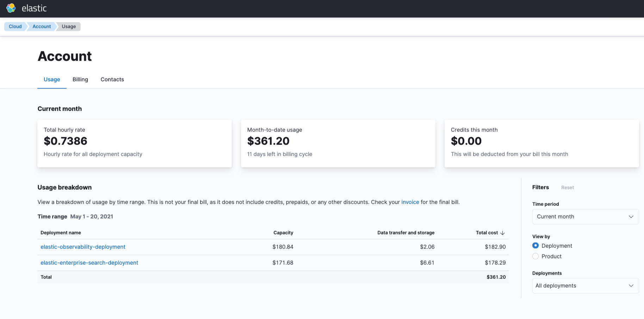Screen dimensions: 644x319
Task: Select the Product view radio button
Action: 535,256
